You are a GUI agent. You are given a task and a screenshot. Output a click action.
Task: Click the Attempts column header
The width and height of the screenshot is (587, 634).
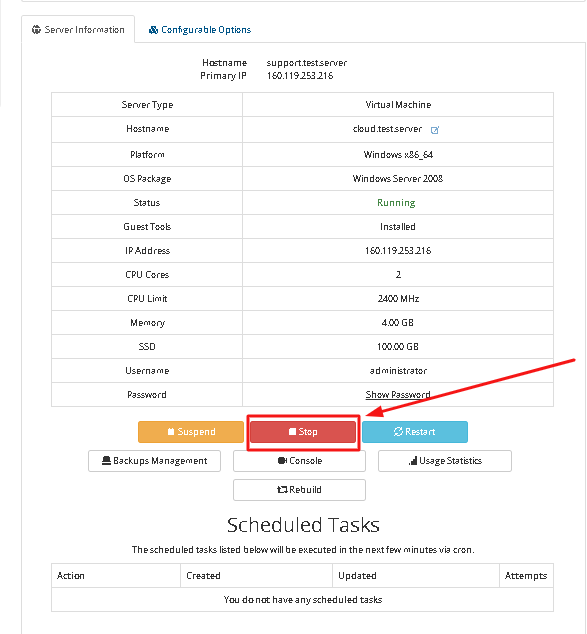click(x=526, y=575)
